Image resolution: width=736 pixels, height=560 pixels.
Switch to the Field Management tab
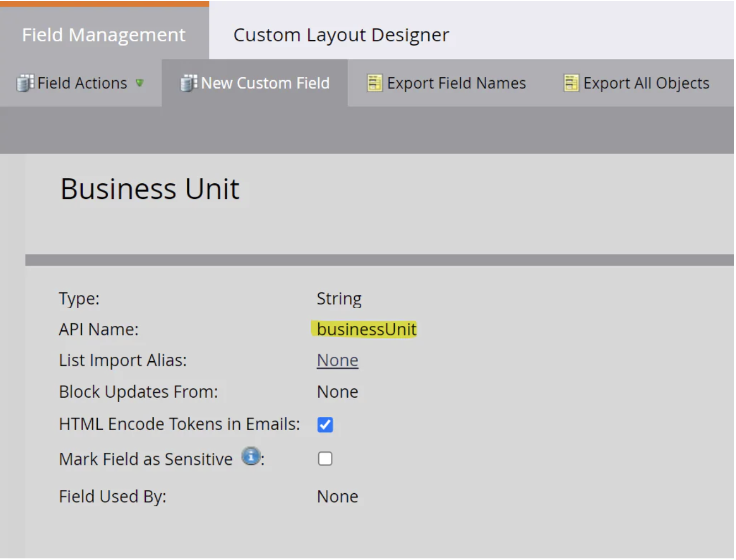104,35
